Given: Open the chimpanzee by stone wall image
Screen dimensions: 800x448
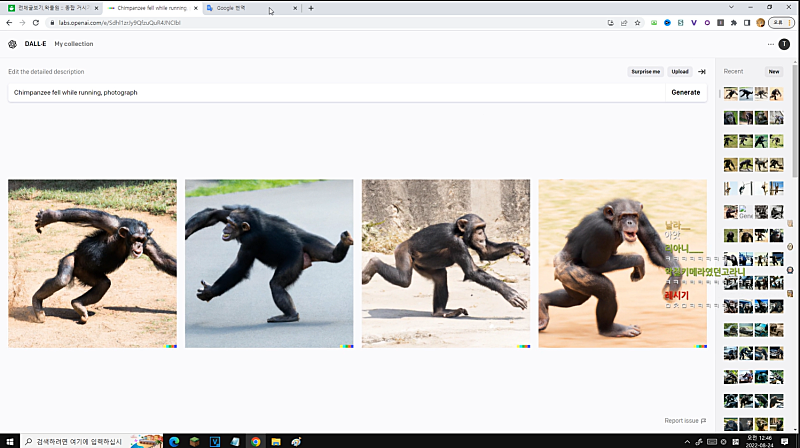Looking at the screenshot, I should coord(446,263).
